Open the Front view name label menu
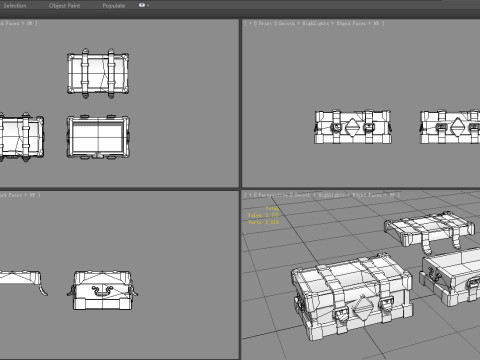 (x=264, y=23)
